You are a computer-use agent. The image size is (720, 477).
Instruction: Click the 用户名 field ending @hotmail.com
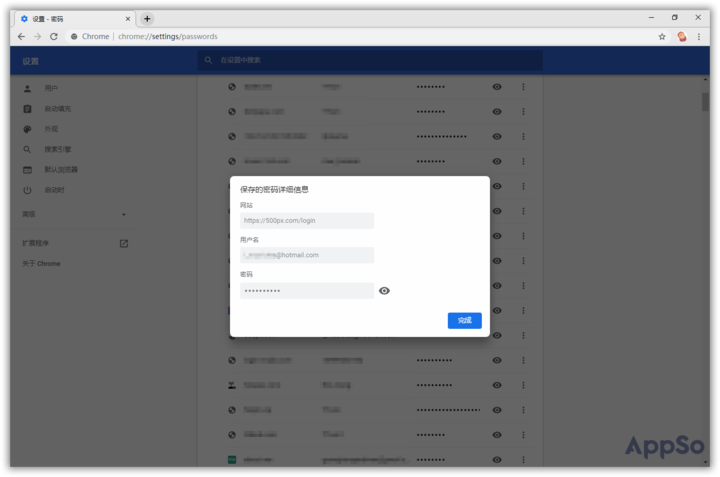(307, 255)
